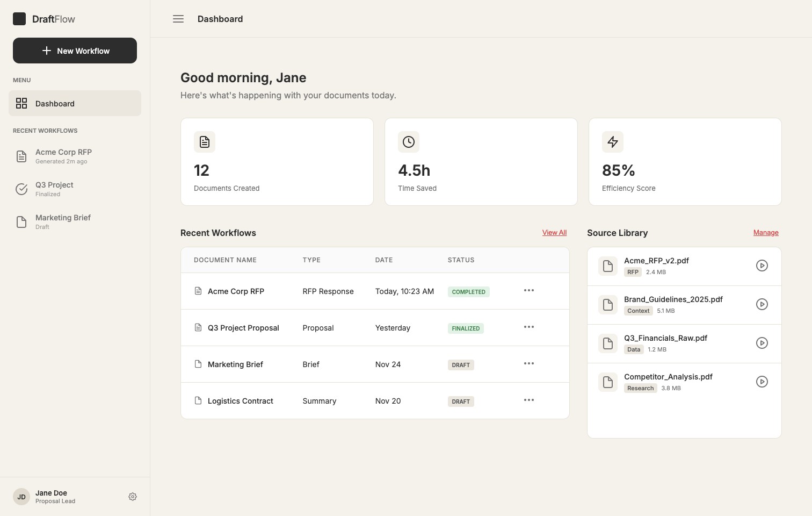812x516 pixels.
Task: Click play icon for Q3_Financials_Raw.pdf
Action: [762, 343]
